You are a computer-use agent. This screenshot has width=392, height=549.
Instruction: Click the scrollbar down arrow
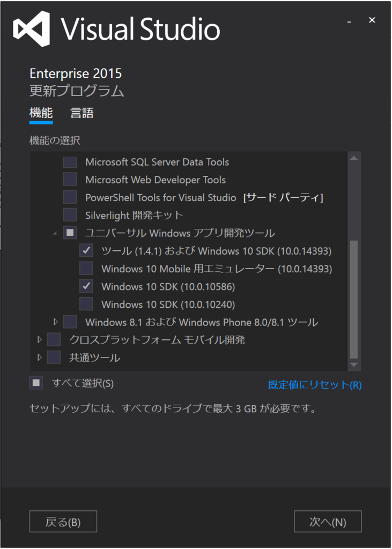point(354,365)
